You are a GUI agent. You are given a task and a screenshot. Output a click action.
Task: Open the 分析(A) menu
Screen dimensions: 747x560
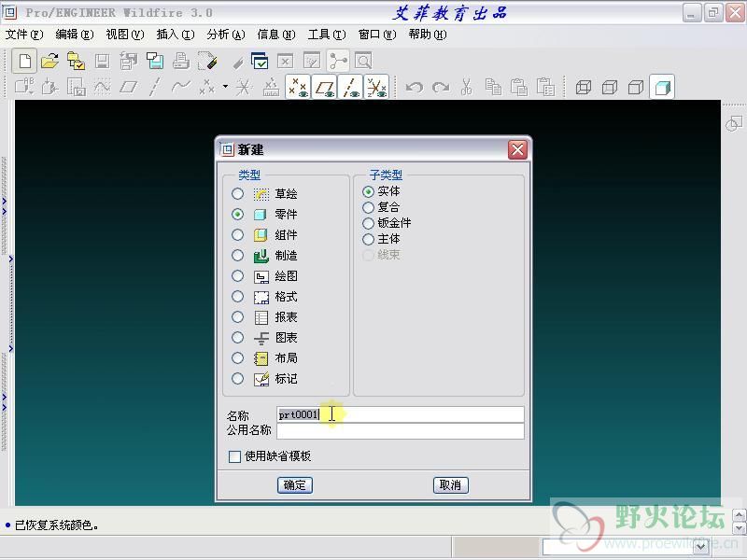pyautogui.click(x=226, y=35)
